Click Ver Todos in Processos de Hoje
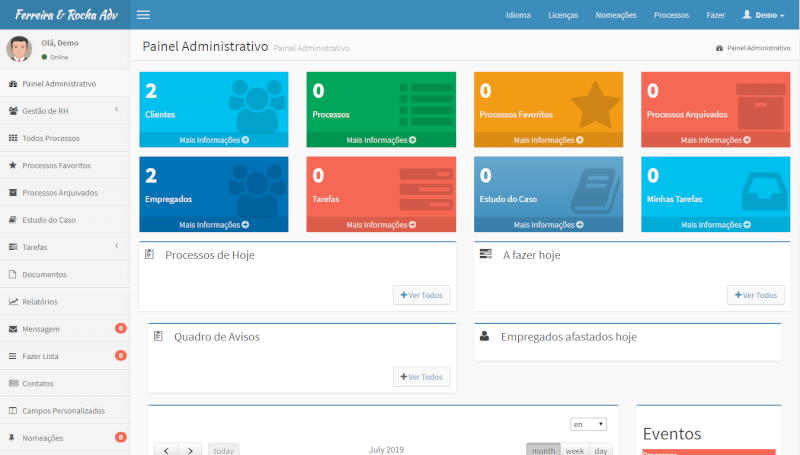Viewport: 800px width, 455px height. tap(421, 295)
